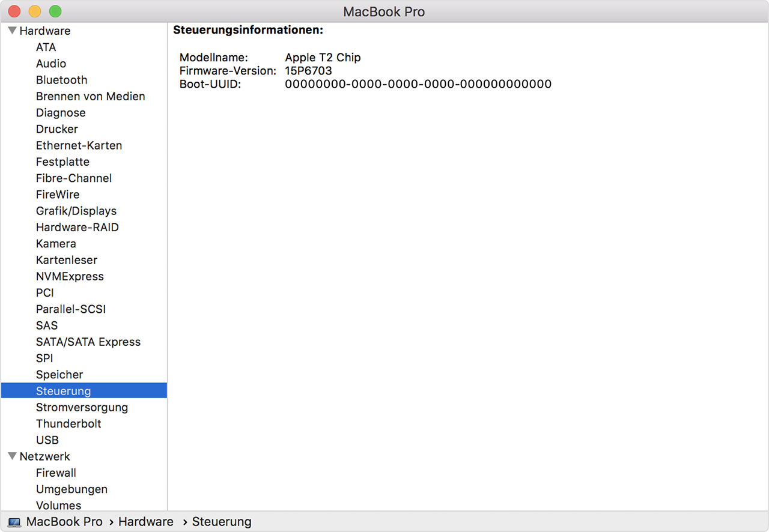Open the Grafik/Displays entry
The width and height of the screenshot is (769, 532).
point(76,211)
